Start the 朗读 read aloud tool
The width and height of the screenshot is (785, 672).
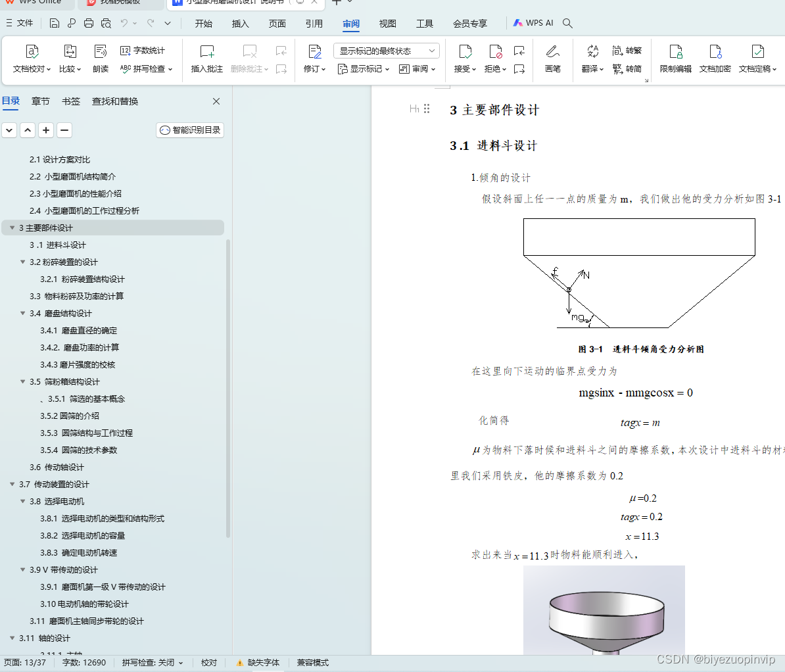(101, 59)
